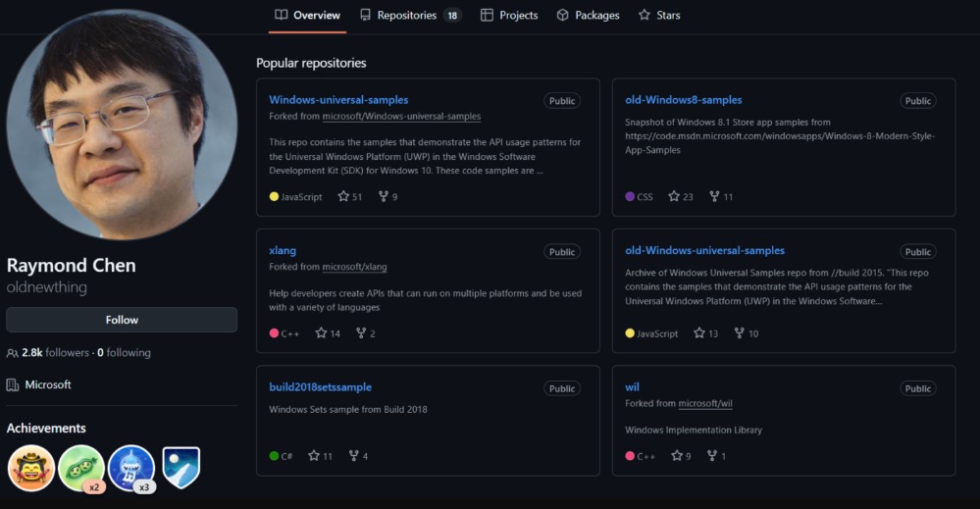Open forks count of old-Windows8-samples

pyautogui.click(x=721, y=197)
